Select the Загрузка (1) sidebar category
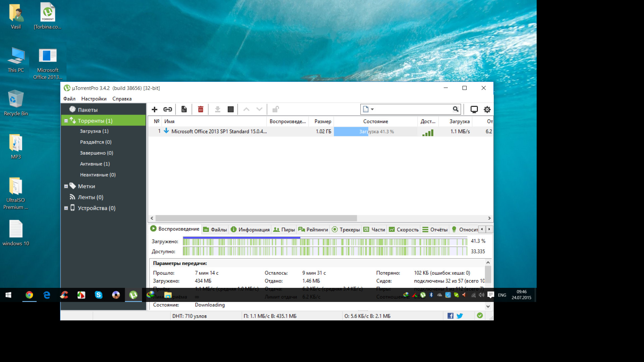This screenshot has height=362, width=644. tap(94, 131)
